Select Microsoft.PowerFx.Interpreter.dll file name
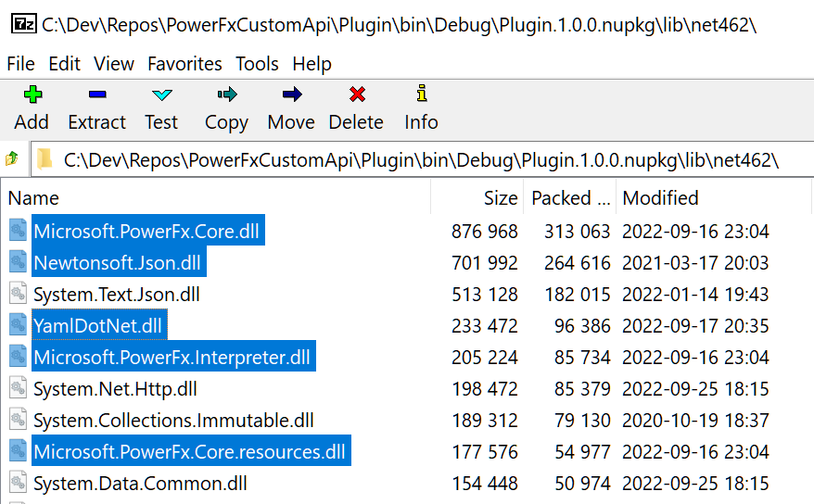The image size is (814, 504). coord(172,358)
